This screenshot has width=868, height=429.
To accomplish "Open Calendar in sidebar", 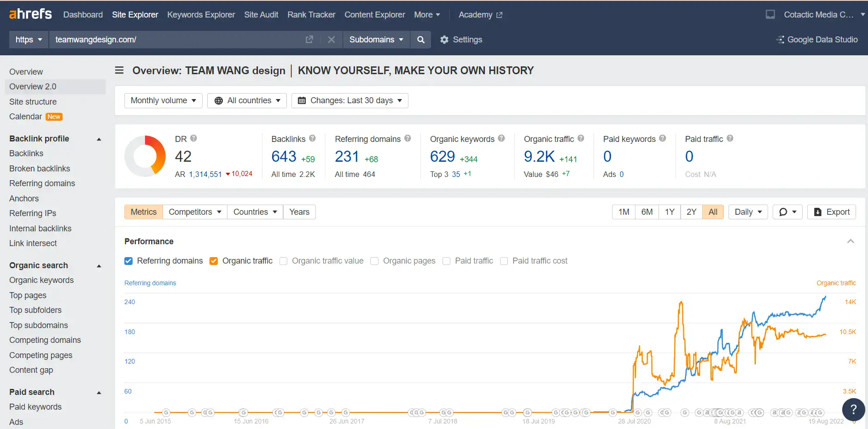I will click(25, 117).
